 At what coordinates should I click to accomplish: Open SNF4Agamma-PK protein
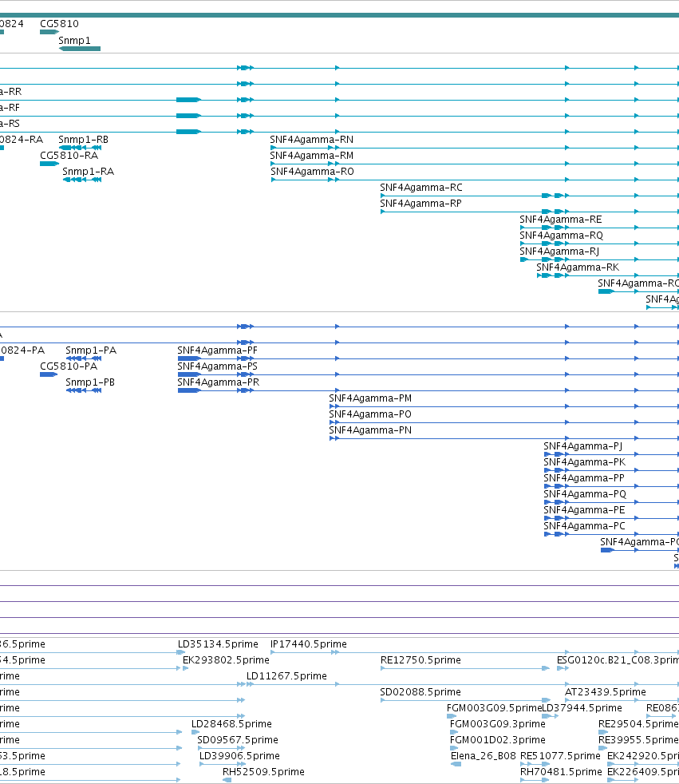point(585,462)
